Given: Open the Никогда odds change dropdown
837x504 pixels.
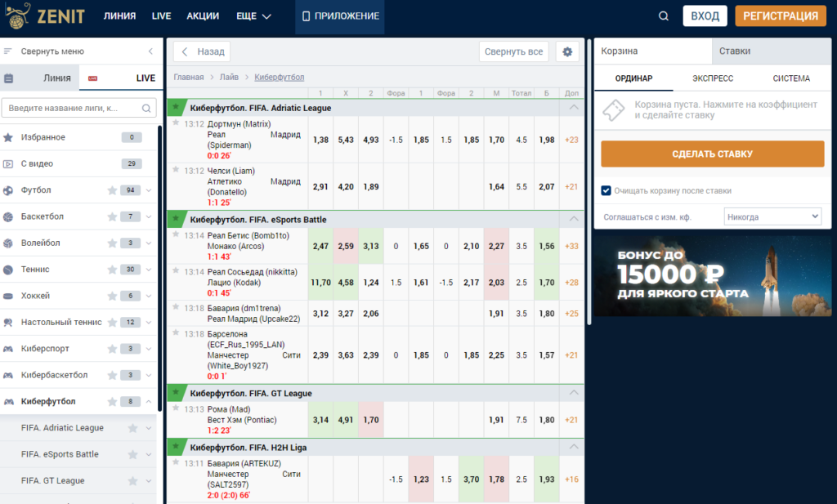Looking at the screenshot, I should [772, 216].
